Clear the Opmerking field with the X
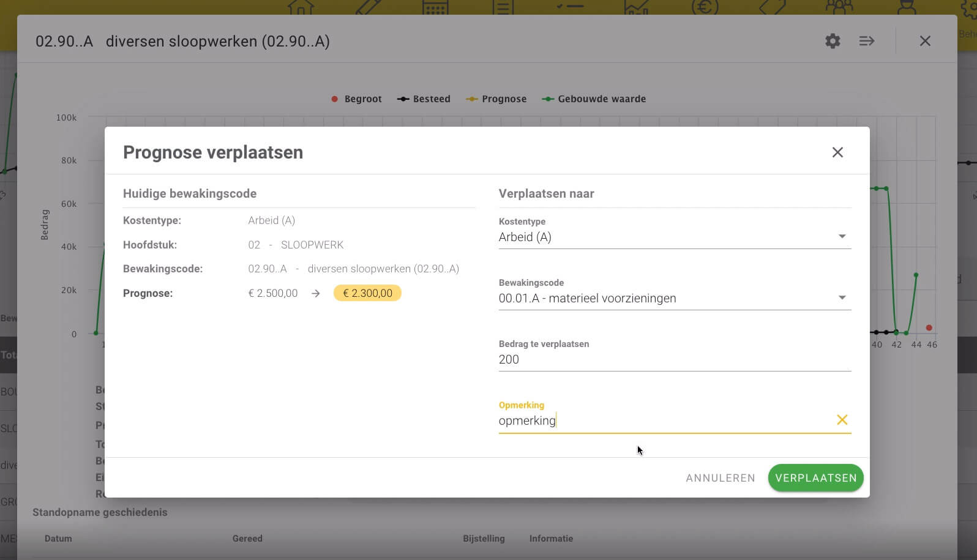This screenshot has width=977, height=560. (842, 420)
